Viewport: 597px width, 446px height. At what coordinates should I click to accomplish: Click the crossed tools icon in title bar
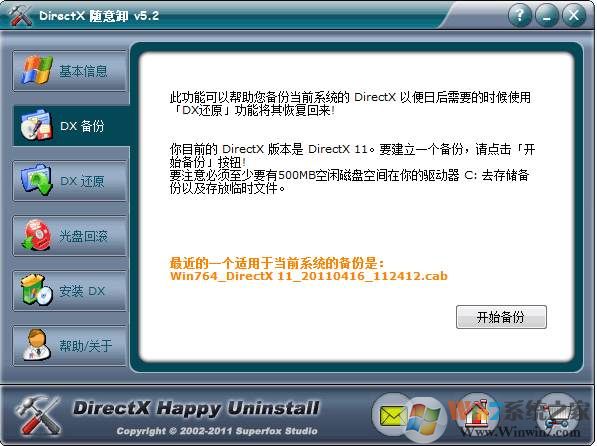pos(21,16)
